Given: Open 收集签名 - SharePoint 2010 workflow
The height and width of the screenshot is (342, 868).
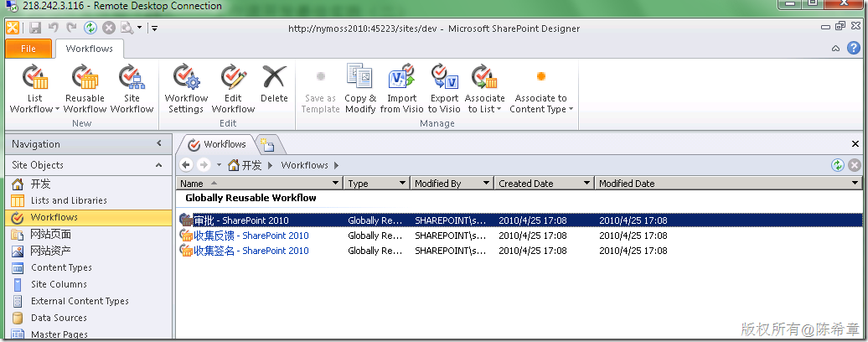Looking at the screenshot, I should [251, 250].
